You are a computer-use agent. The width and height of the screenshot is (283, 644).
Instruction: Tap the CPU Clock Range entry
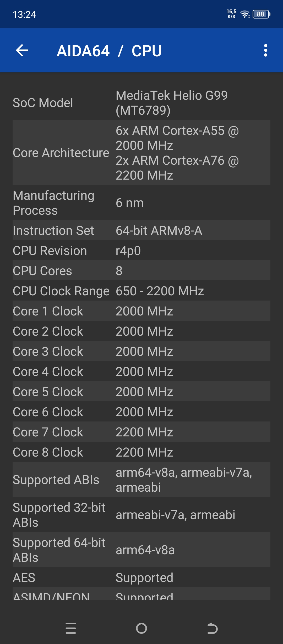click(141, 291)
